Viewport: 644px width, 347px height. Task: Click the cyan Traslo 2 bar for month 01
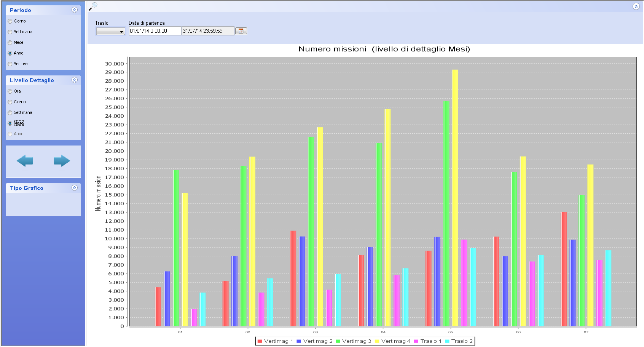[x=202, y=309]
